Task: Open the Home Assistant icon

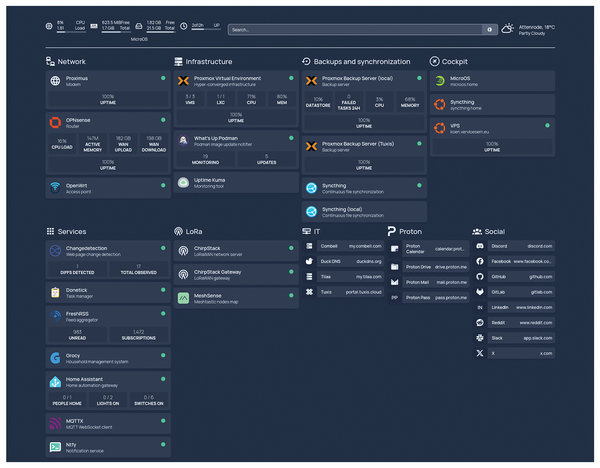Action: 56,382
